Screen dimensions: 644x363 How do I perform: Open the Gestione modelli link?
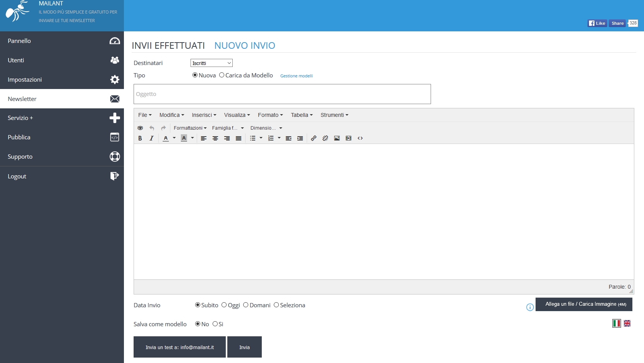point(296,76)
